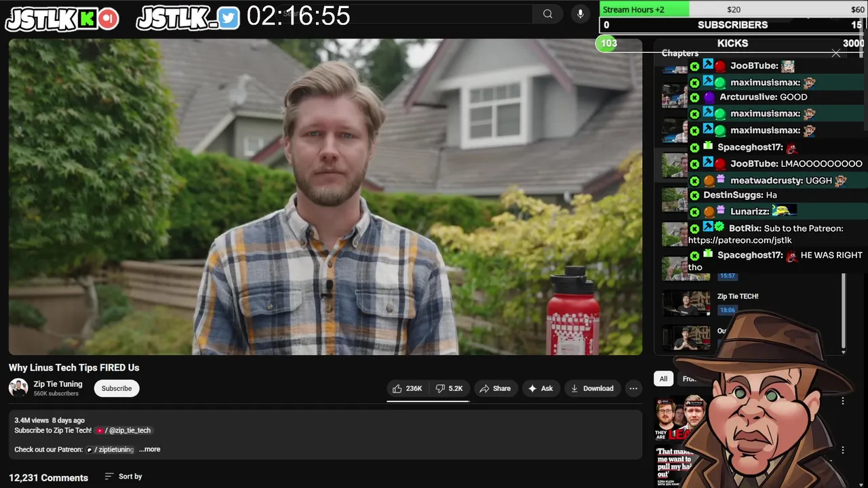Download the video
868x488 pixels.
point(592,388)
